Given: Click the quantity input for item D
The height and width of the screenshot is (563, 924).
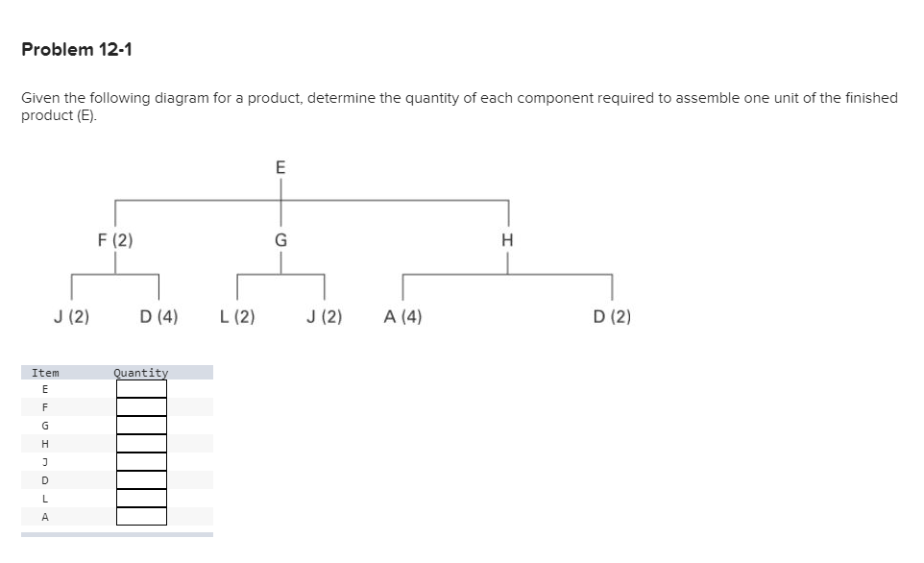Looking at the screenshot, I should click(x=139, y=479).
